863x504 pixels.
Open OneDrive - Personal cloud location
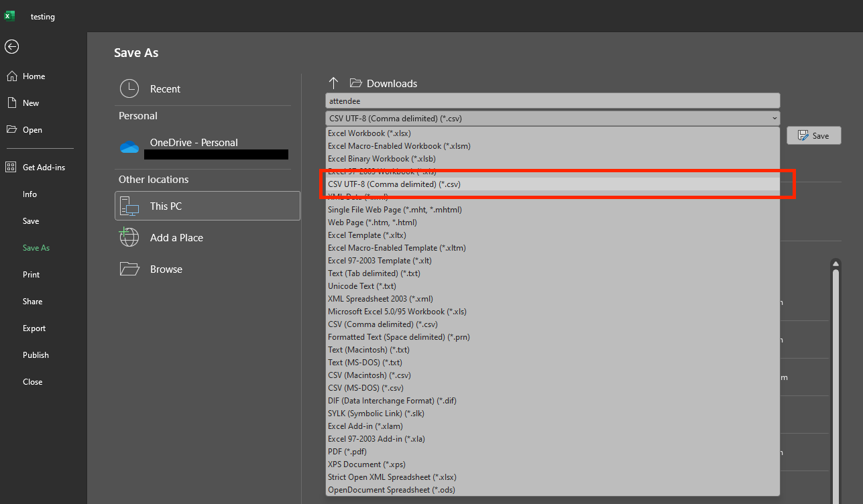tap(194, 143)
